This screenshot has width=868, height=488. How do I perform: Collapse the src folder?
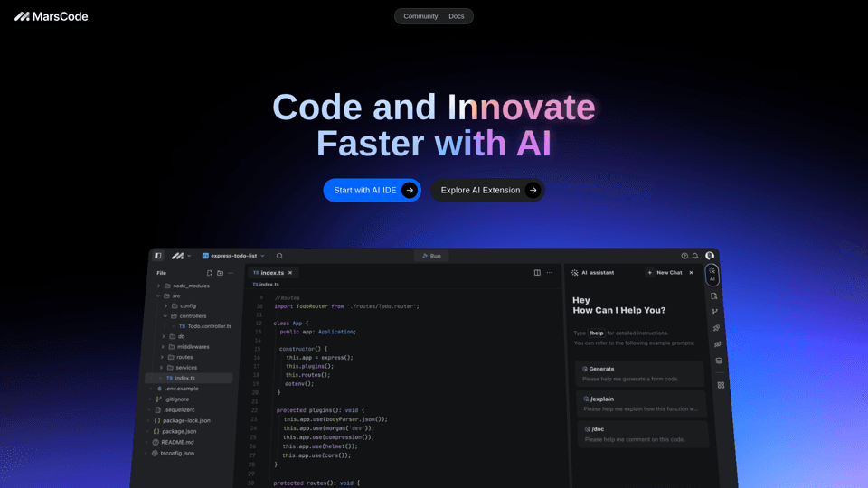point(169,296)
